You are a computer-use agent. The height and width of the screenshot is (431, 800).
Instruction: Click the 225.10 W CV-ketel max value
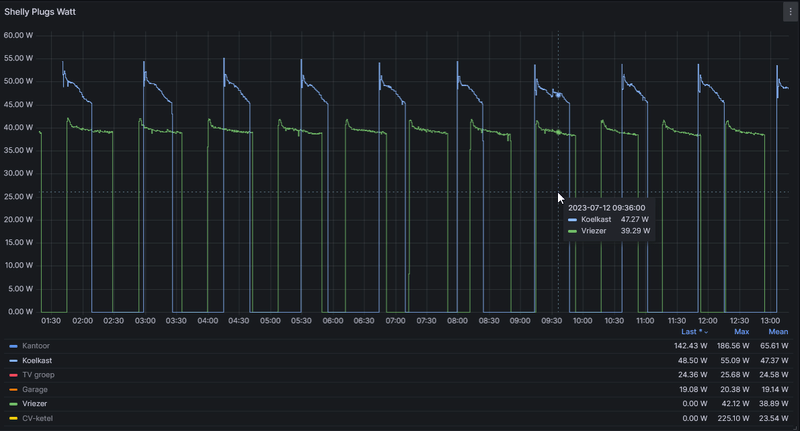tap(733, 418)
